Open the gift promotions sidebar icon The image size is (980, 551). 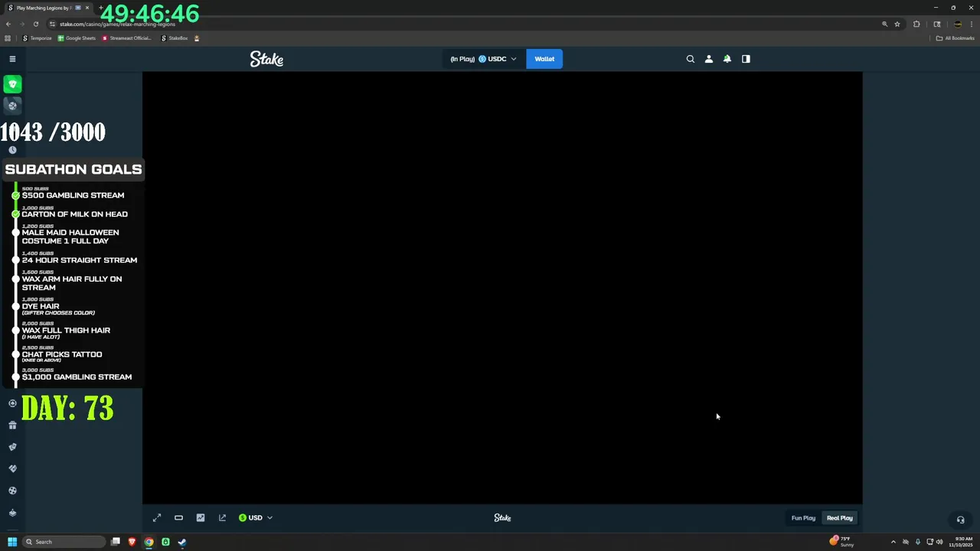point(12,425)
